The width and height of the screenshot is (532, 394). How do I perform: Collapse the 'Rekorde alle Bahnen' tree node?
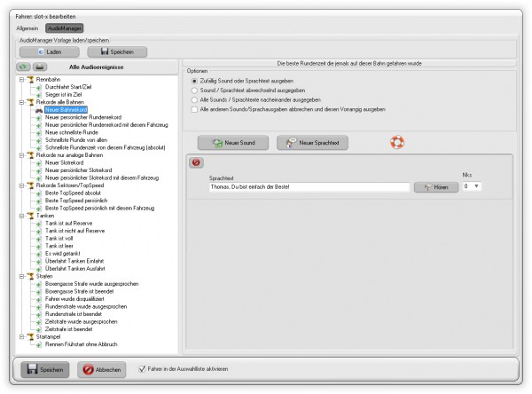[20, 102]
